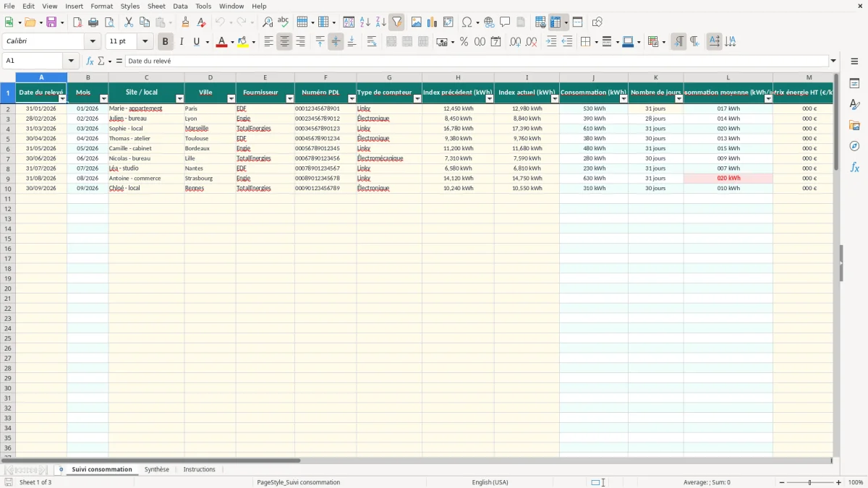This screenshot has width=868, height=488.
Task: Toggle Wrap Text
Action: (372, 42)
